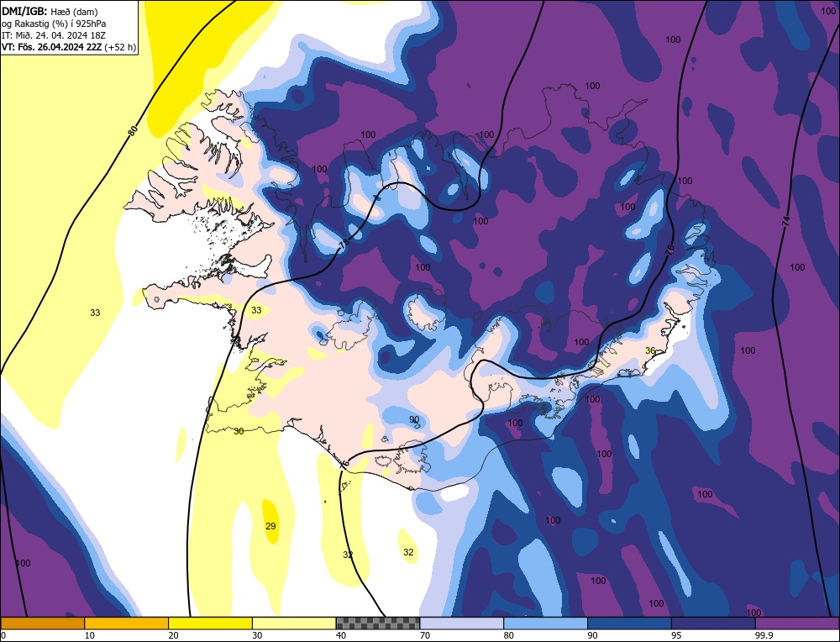Click the '78' contour line label
840x642 pixels.
[x=344, y=244]
